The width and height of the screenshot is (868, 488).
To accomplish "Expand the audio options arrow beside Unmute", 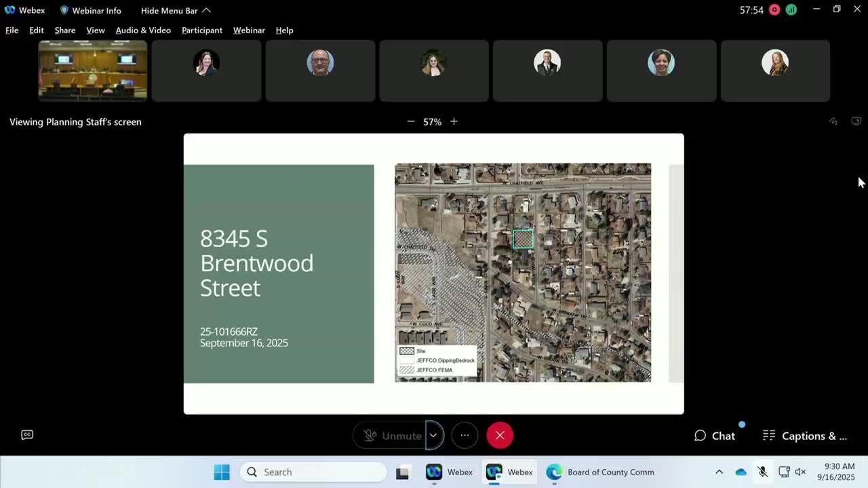I will point(433,436).
